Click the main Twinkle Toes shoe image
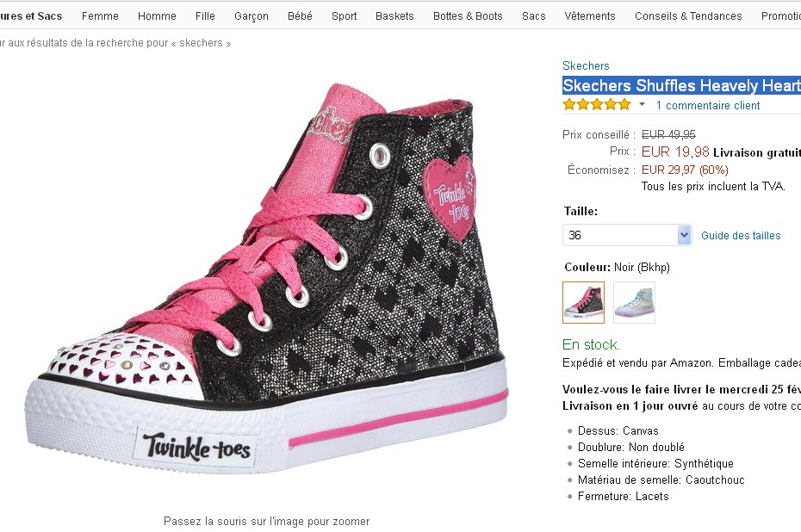 point(265,284)
